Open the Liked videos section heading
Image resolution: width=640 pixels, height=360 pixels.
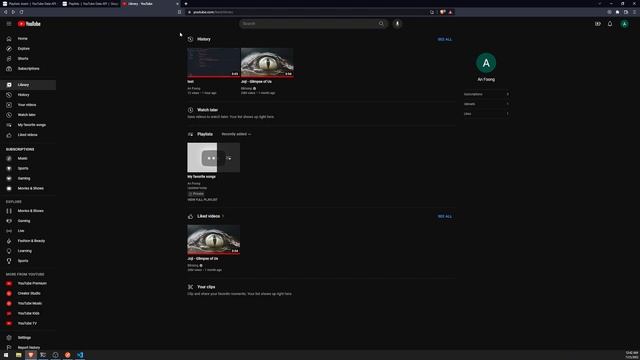[209, 216]
